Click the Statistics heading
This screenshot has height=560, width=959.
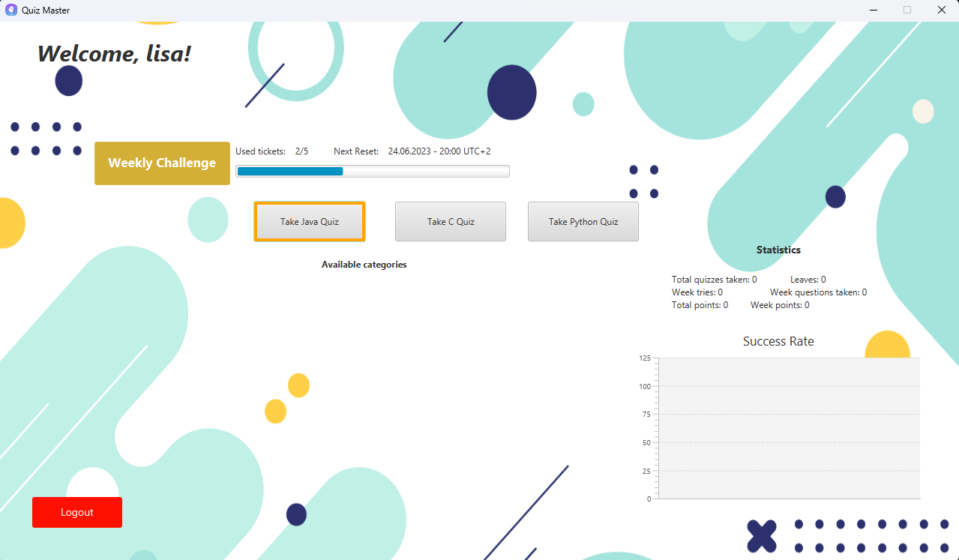pyautogui.click(x=778, y=250)
